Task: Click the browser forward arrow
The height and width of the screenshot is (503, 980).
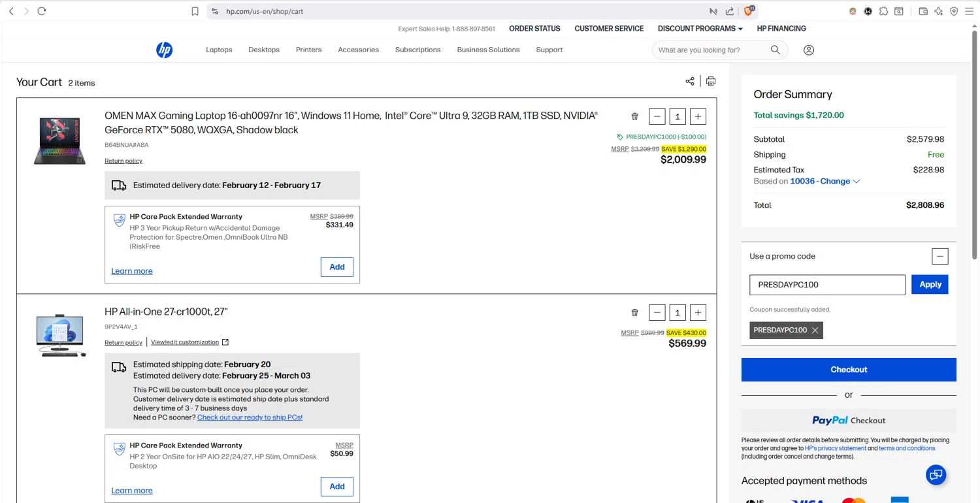Action: coord(26,11)
